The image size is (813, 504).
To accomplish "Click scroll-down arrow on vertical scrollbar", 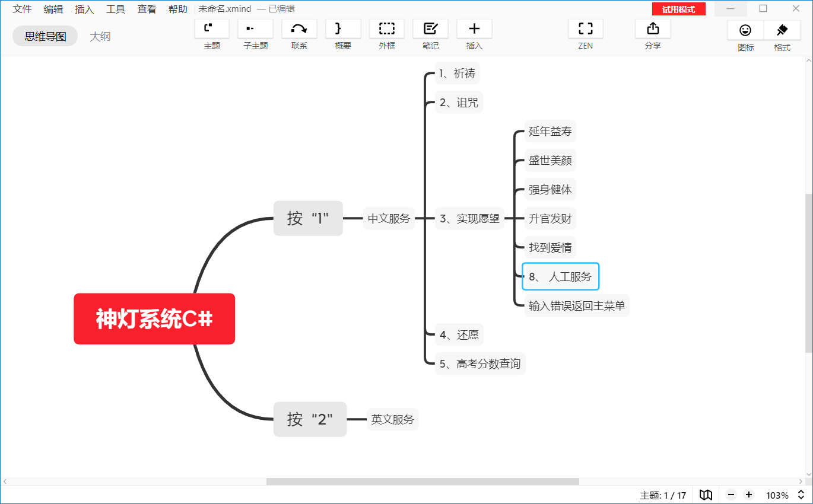I will click(808, 473).
